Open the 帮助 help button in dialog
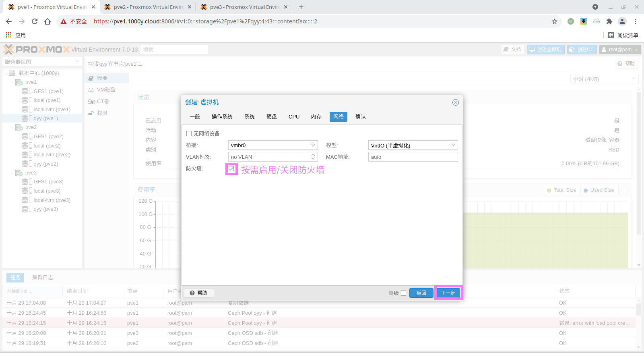This screenshot has height=353, width=644. pyautogui.click(x=199, y=293)
